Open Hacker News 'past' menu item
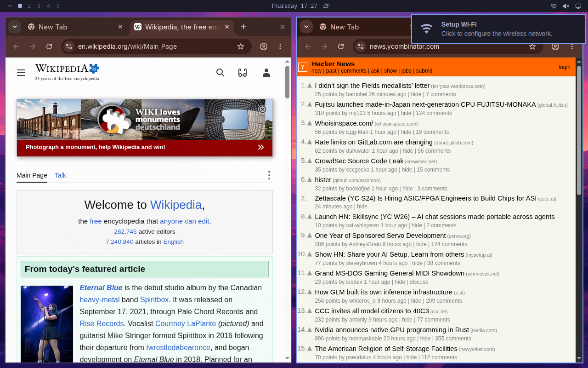 pos(331,71)
